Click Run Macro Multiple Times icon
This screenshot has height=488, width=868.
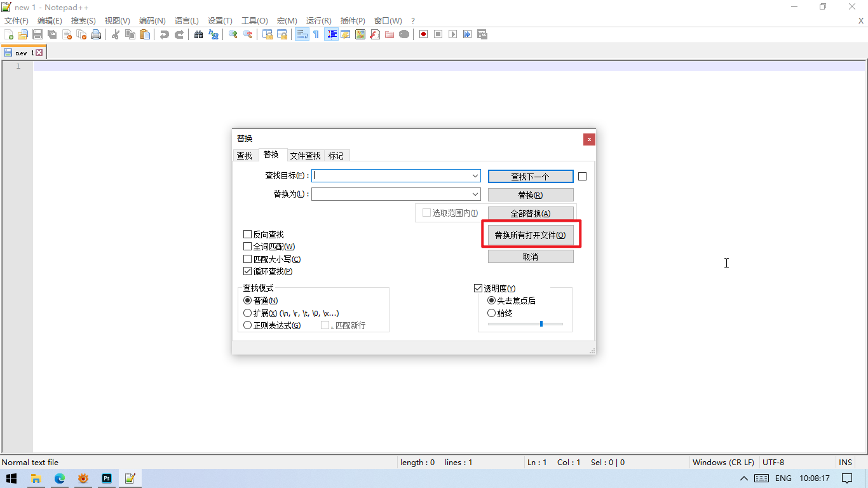coord(468,34)
